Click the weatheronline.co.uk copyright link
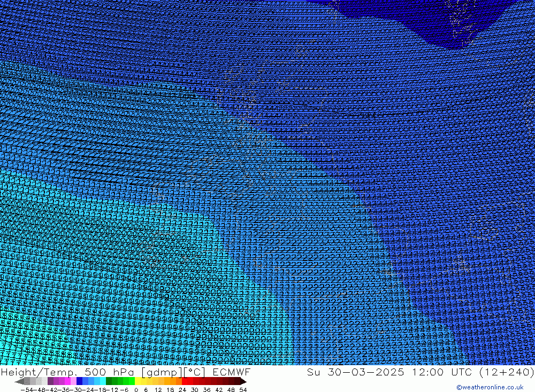The height and width of the screenshot is (392, 535). click(490, 387)
